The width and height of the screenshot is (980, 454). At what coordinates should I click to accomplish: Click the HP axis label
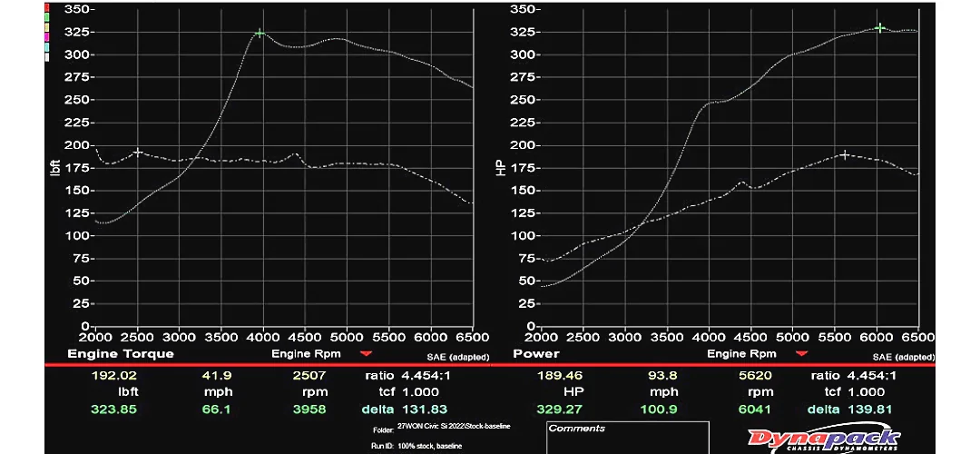click(502, 166)
